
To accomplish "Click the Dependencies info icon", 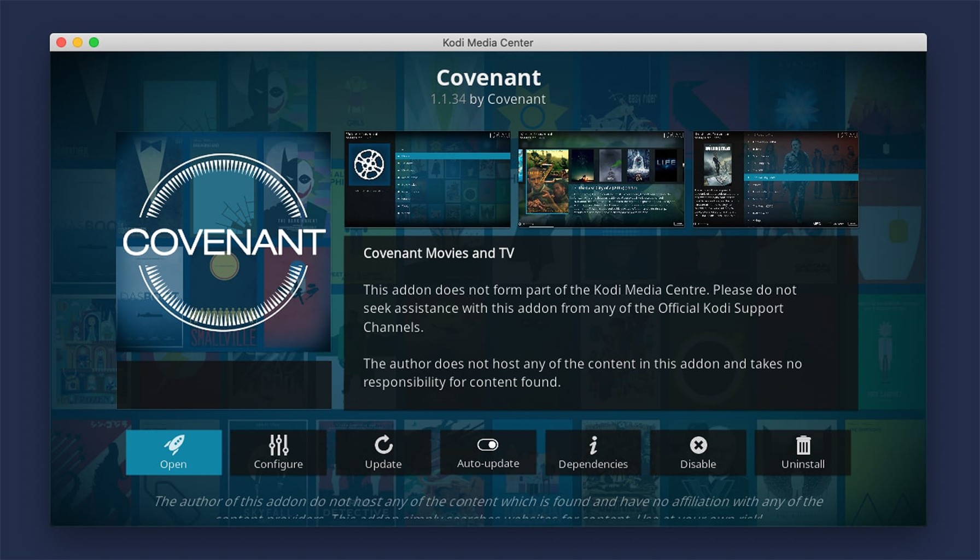I will click(x=593, y=445).
